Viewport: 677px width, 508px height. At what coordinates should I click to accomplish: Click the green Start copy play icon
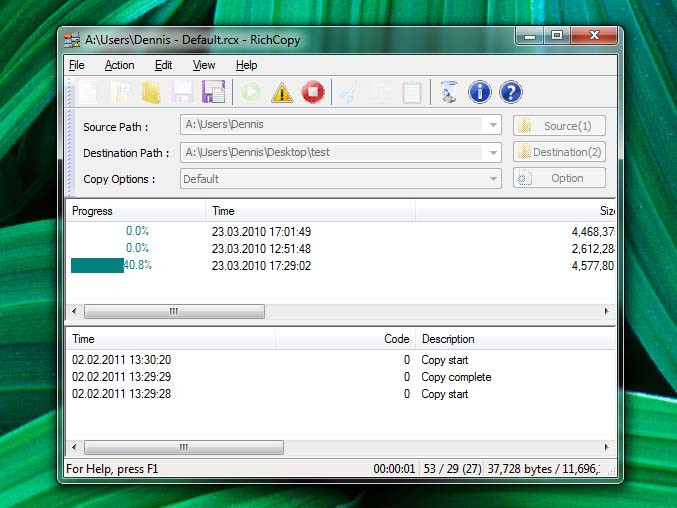[251, 92]
